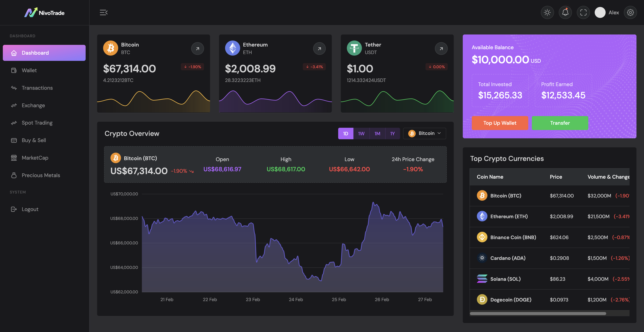Select Transactions from the sidebar
644x332 pixels.
point(37,88)
